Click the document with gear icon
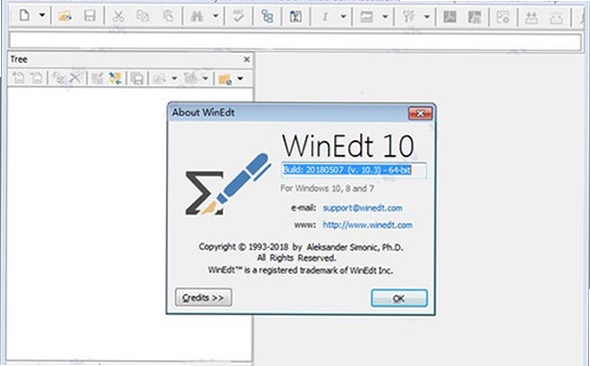Image resolution: width=590 pixels, height=366 pixels. (x=503, y=17)
